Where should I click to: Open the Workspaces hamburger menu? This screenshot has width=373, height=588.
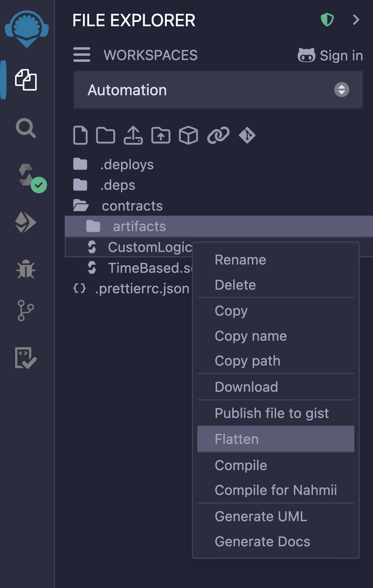[x=82, y=55]
